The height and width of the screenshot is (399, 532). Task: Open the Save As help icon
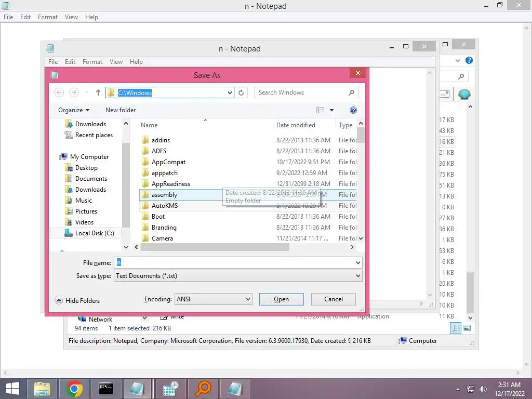[353, 110]
